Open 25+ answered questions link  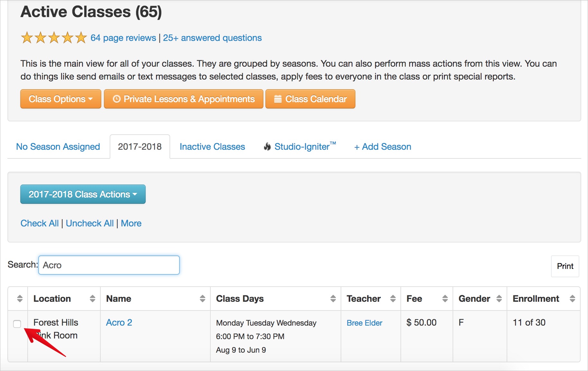(x=212, y=38)
